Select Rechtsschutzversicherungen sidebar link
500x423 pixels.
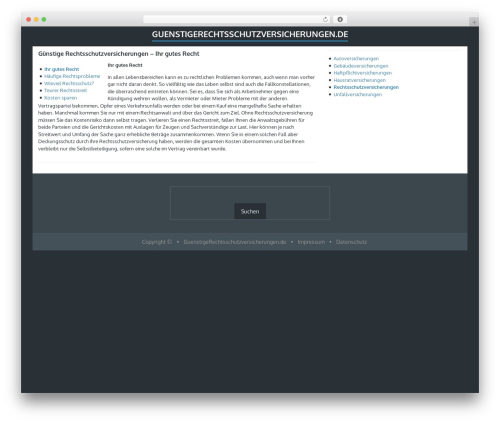coord(366,87)
